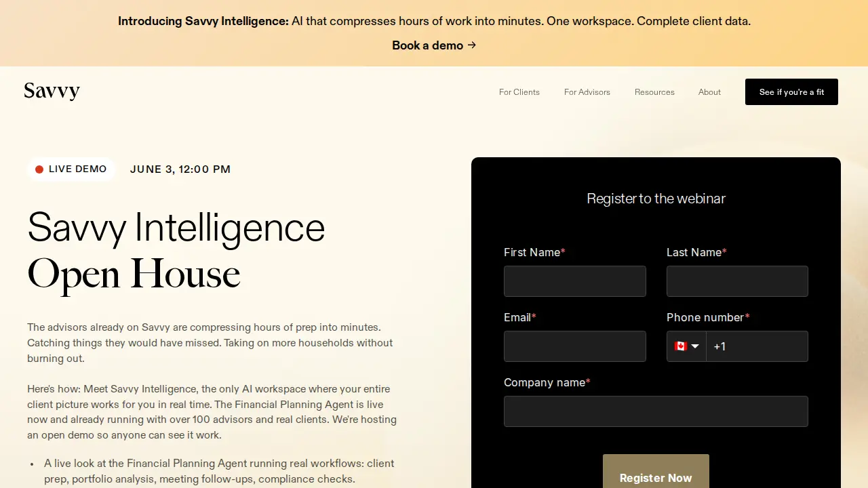Click the Last Name label
This screenshot has width=868, height=488.
[x=696, y=252]
